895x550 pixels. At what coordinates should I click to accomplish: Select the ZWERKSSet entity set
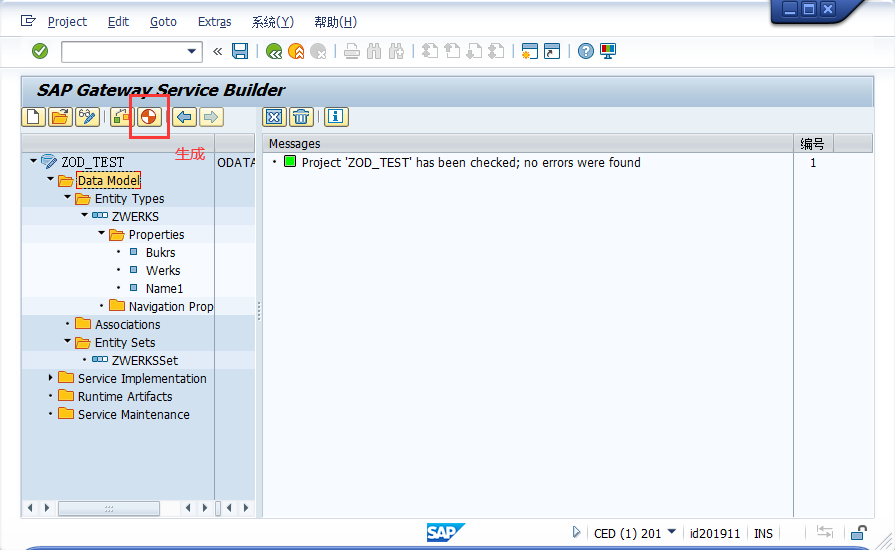click(145, 360)
